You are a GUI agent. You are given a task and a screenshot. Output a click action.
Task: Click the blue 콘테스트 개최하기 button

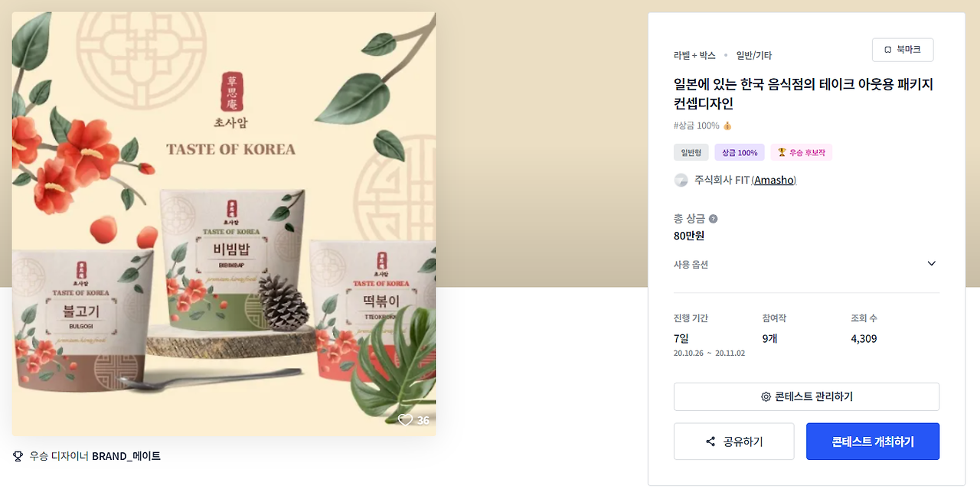[873, 441]
